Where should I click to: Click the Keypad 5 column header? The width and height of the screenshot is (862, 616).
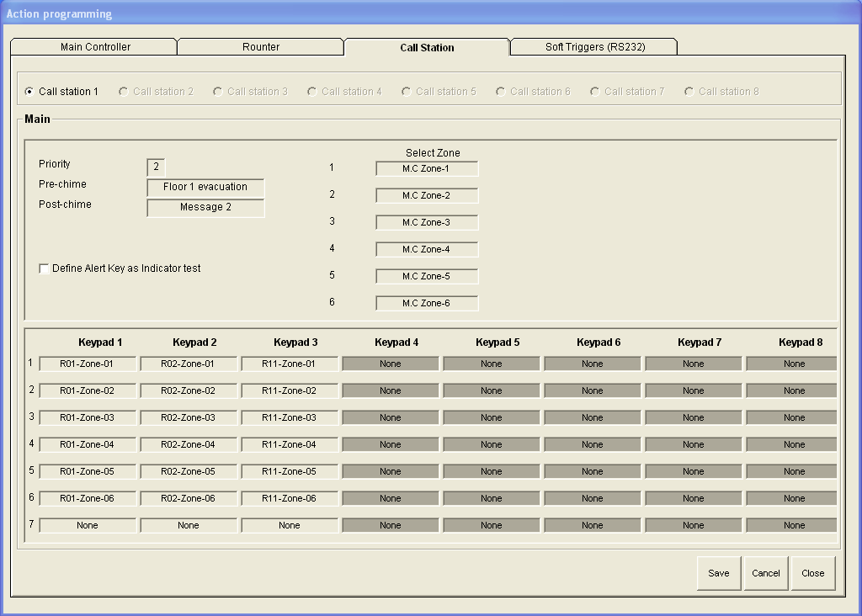pos(498,343)
